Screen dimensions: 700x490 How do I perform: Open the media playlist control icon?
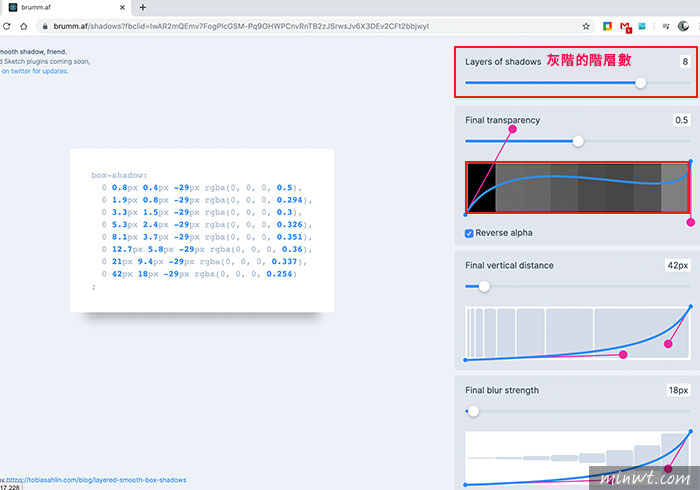pyautogui.click(x=666, y=26)
